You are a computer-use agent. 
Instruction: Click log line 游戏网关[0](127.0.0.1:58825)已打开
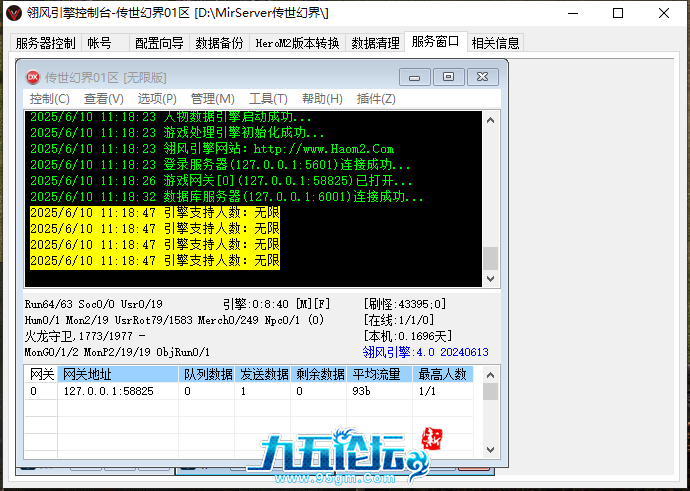pos(221,180)
